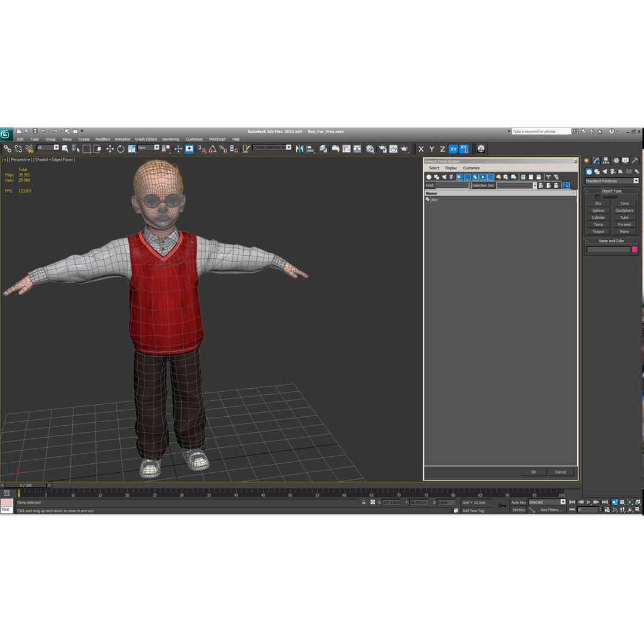The width and height of the screenshot is (644, 644).
Task: Click the Percent Snap icon
Action: [x=223, y=148]
